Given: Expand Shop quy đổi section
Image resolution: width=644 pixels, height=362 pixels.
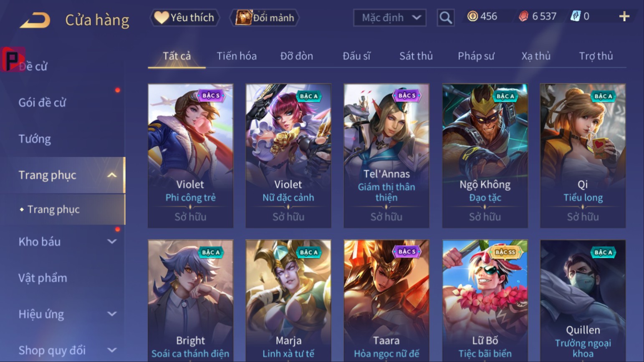Looking at the screenshot, I should (x=112, y=350).
